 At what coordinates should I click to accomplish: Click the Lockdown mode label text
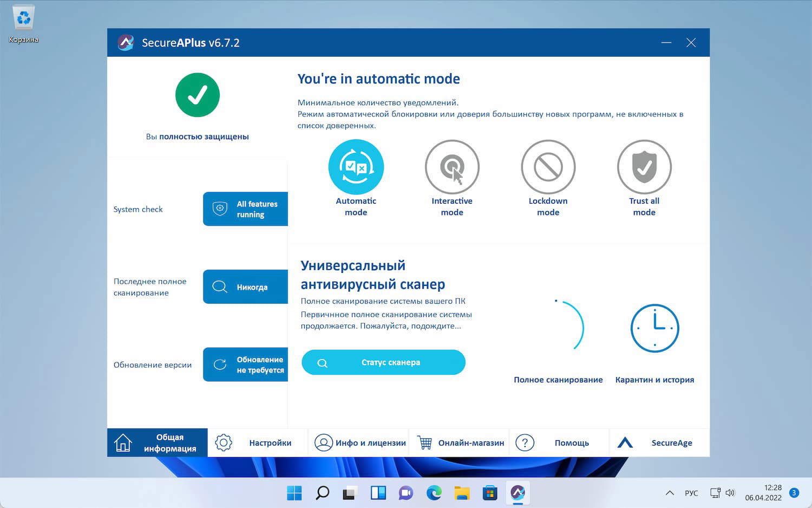click(548, 206)
